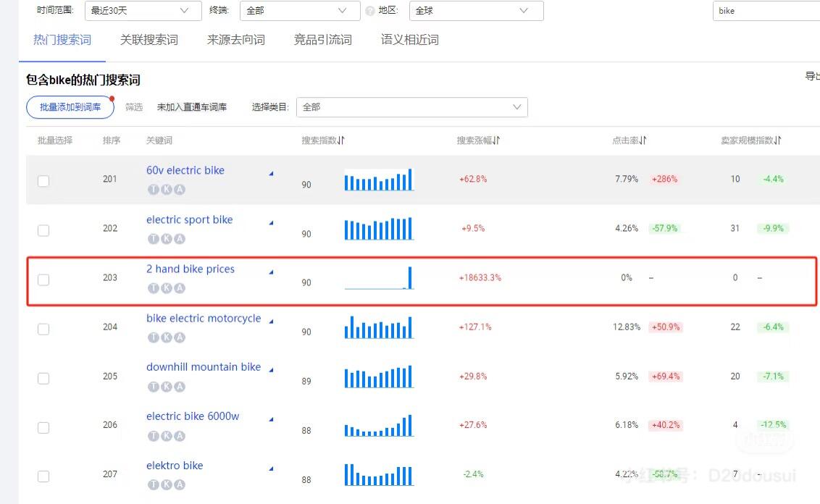This screenshot has width=820, height=504.
Task: Sort by 点击率 column arrows
Action: point(643,140)
